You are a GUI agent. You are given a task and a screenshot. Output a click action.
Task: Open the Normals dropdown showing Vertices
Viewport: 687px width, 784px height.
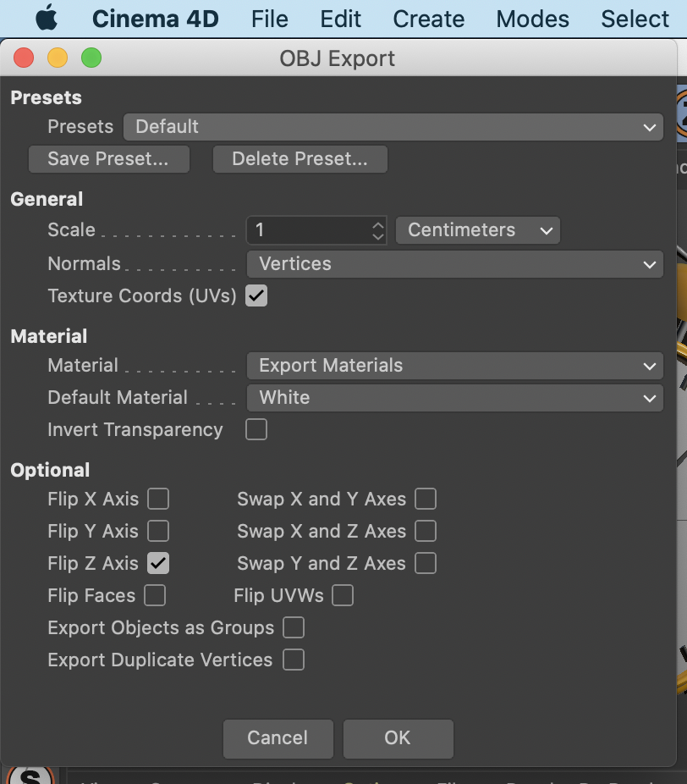click(455, 263)
